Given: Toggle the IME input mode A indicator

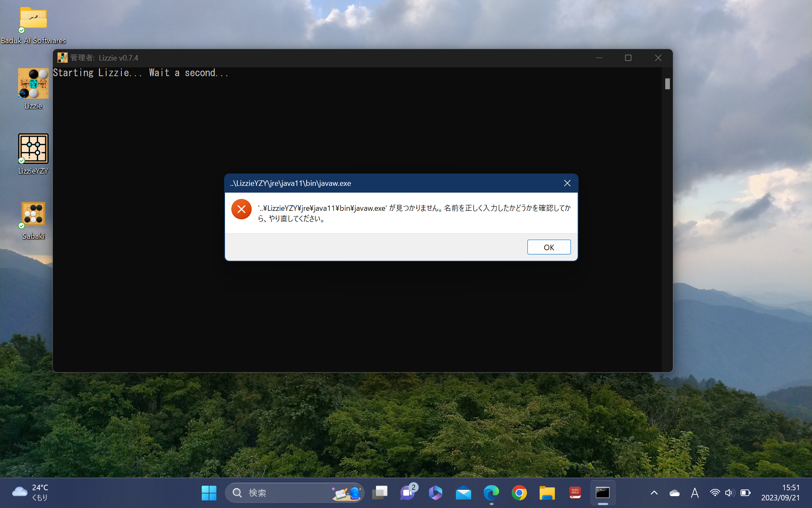Looking at the screenshot, I should [694, 493].
